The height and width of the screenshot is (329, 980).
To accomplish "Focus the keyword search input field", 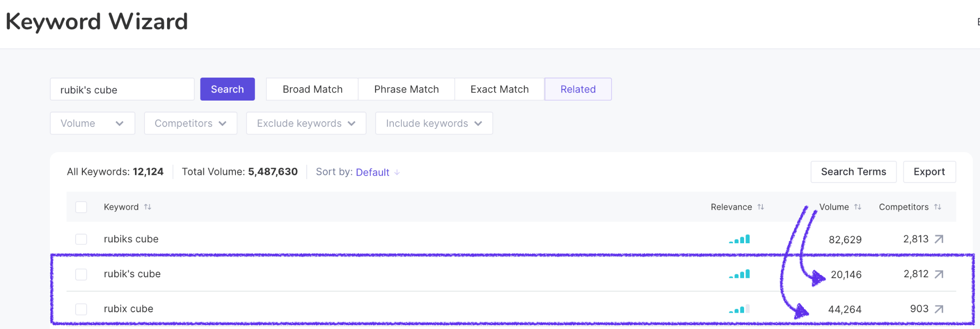I will 122,90.
